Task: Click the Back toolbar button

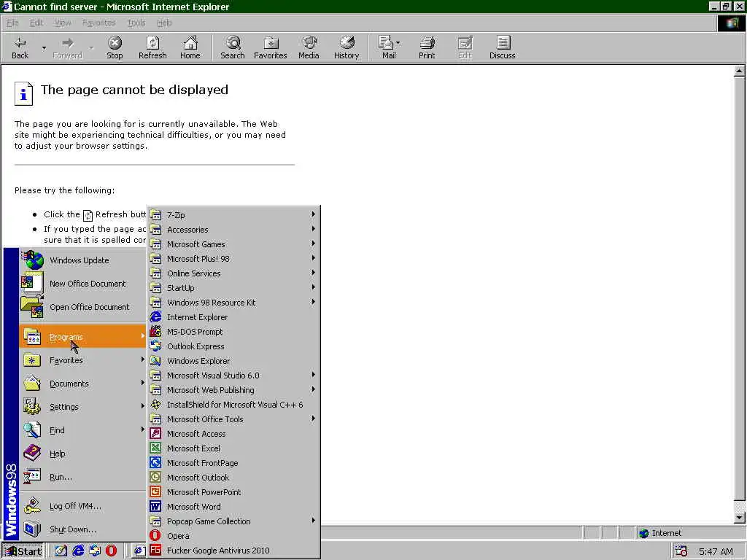Action: [20, 47]
